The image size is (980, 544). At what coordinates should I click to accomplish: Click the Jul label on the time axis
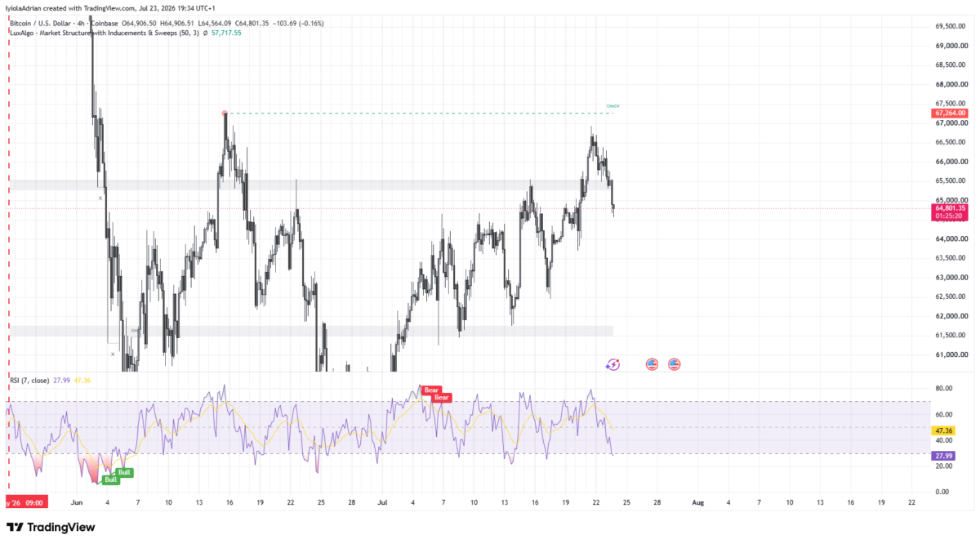pos(383,503)
